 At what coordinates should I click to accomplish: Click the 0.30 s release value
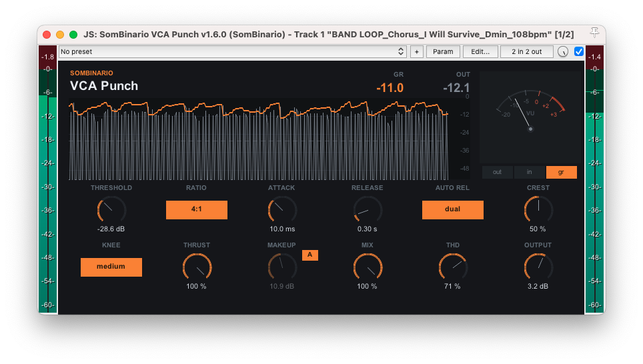coord(367,229)
